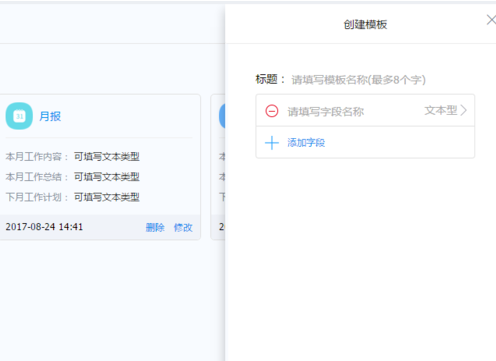Click 删除 on the 月报 card
This screenshot has height=361, width=496.
[x=155, y=227]
